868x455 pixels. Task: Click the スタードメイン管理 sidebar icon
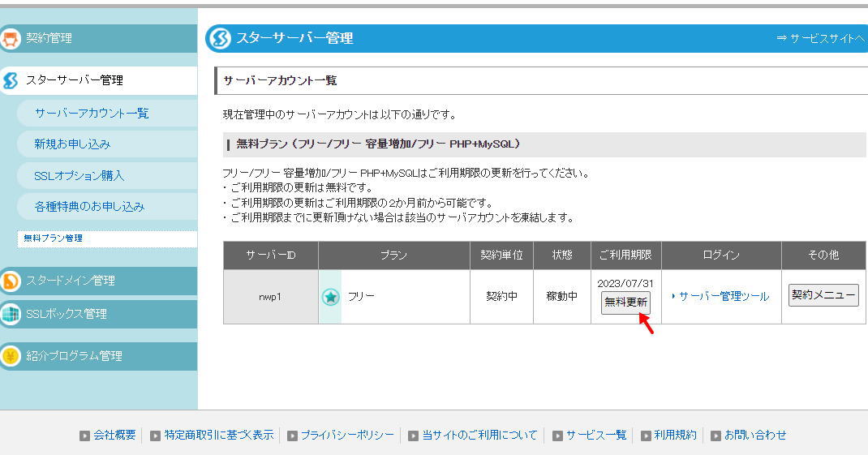(x=11, y=281)
